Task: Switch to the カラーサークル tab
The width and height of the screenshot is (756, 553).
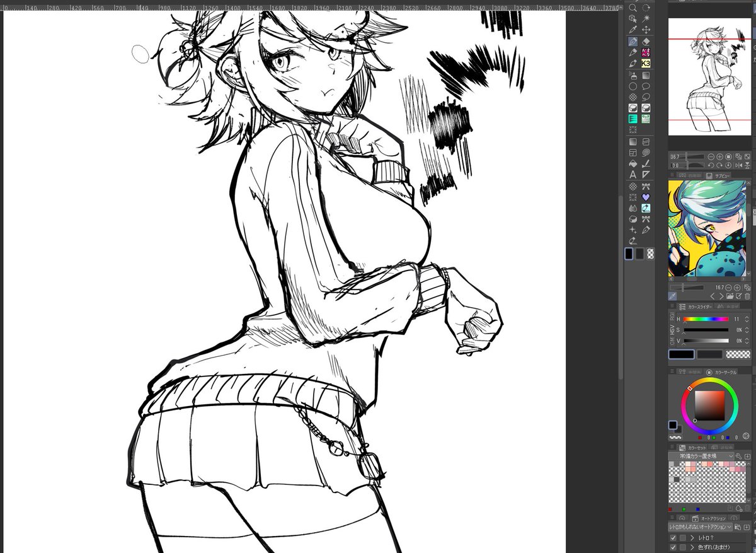Action: pyautogui.click(x=721, y=372)
